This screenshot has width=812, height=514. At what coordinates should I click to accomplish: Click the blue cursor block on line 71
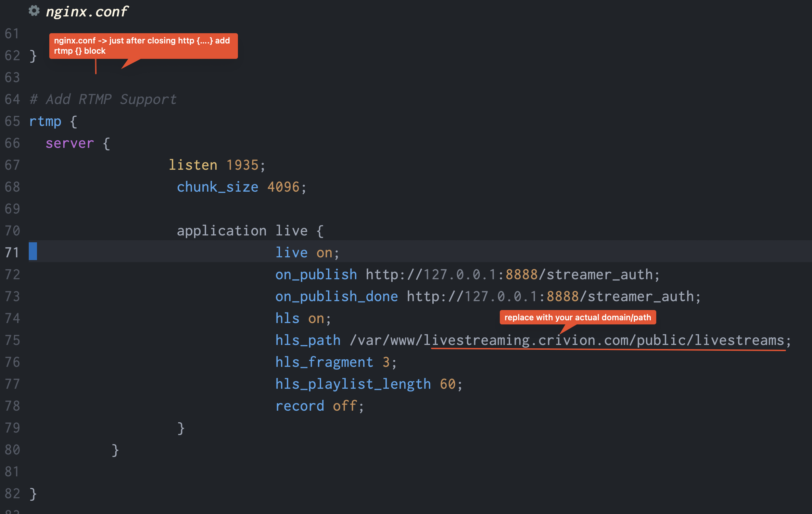click(x=33, y=251)
